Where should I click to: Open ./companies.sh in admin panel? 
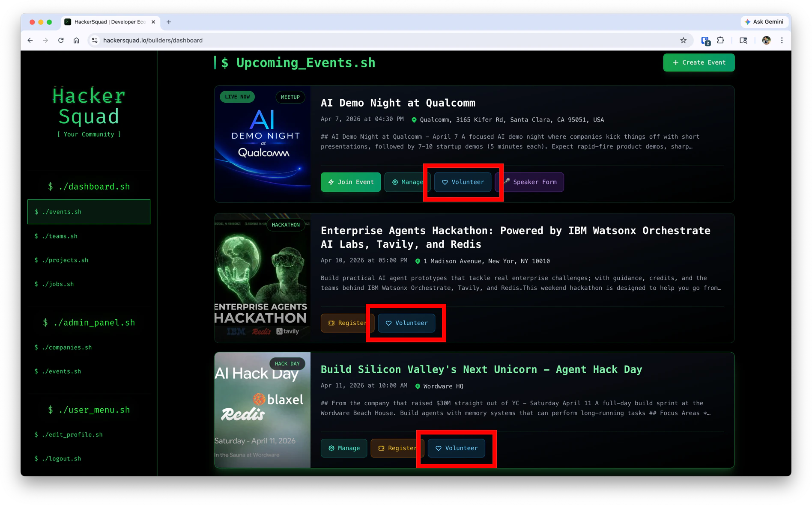point(89,348)
